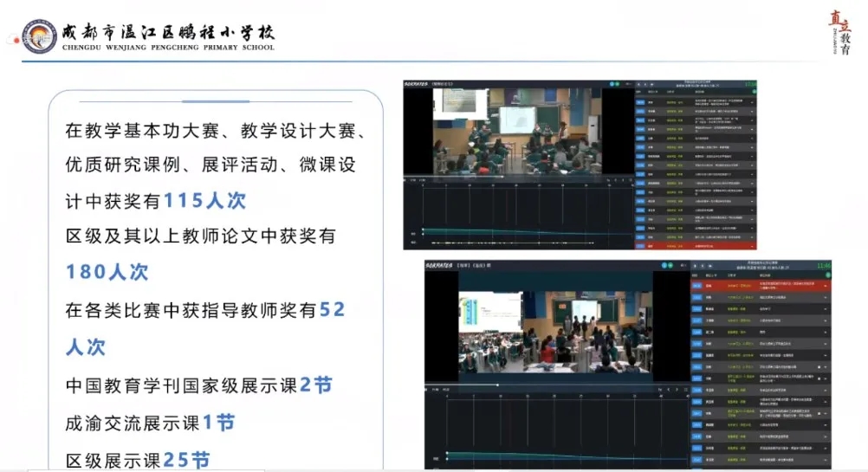Open the lower classroom video thumbnail
868x472 pixels.
tap(555, 333)
